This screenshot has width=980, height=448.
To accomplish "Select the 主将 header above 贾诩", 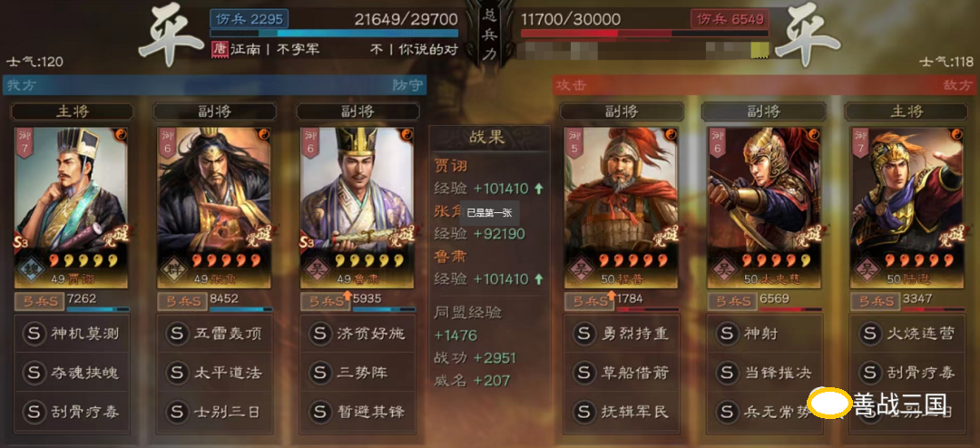I will (x=73, y=112).
